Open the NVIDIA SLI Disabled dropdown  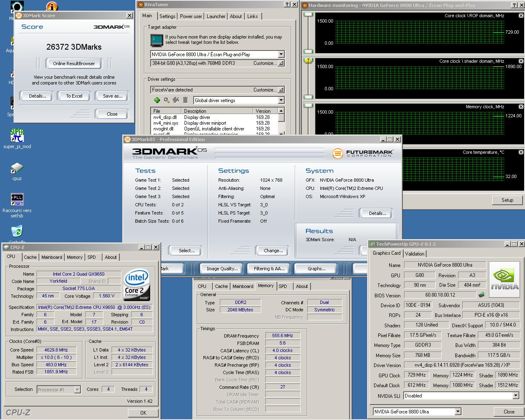(516, 396)
